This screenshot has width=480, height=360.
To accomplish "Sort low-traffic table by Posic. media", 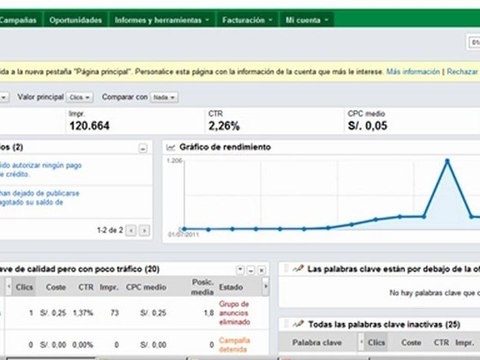I will pos(202,287).
